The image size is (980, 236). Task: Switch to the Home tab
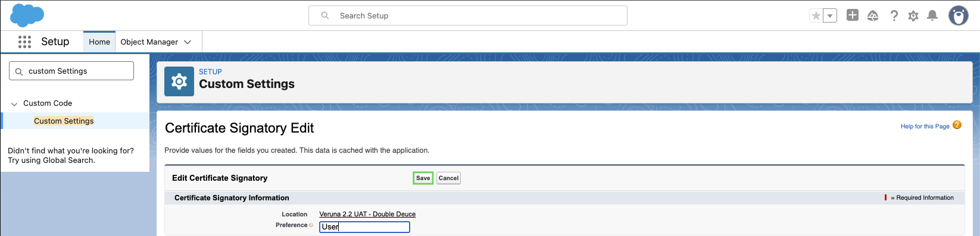[99, 42]
